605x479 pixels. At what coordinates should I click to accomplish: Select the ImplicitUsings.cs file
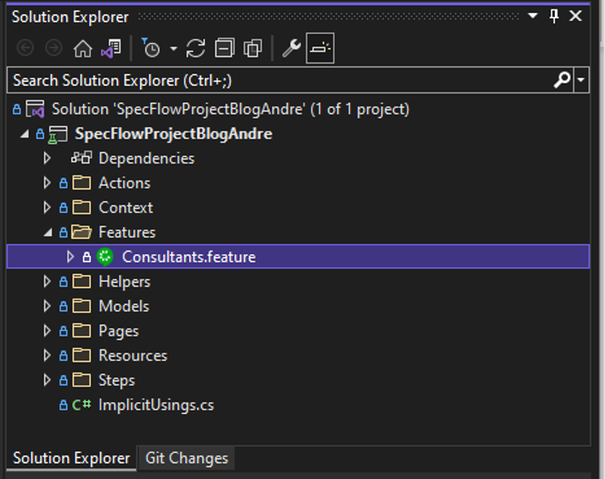tap(156, 405)
